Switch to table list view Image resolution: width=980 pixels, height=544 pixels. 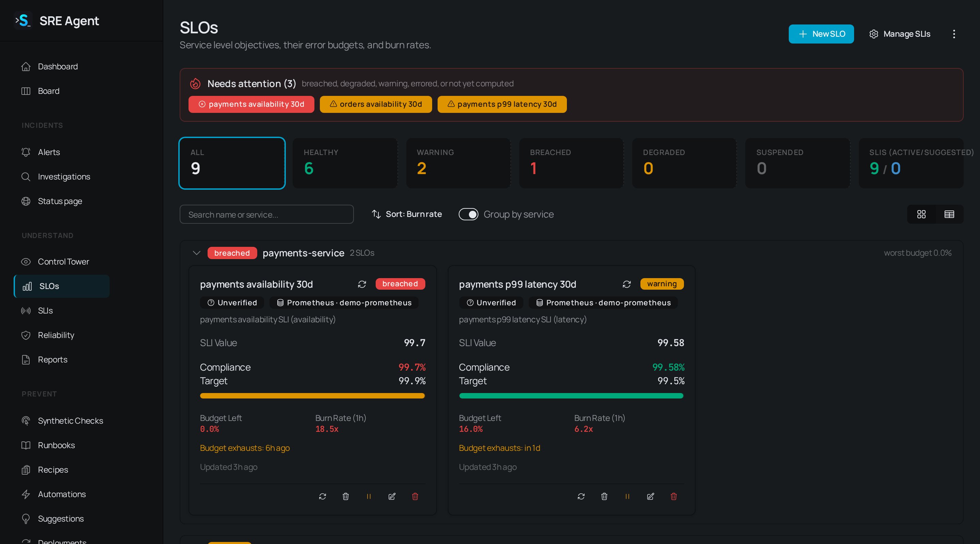(x=949, y=215)
